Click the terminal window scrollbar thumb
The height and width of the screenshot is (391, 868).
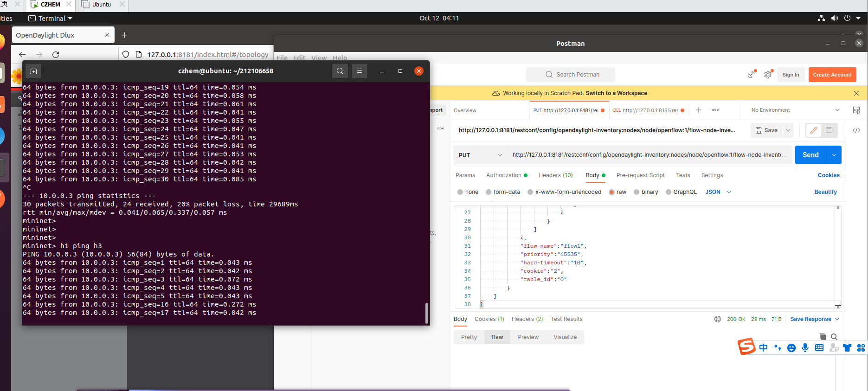tap(427, 313)
